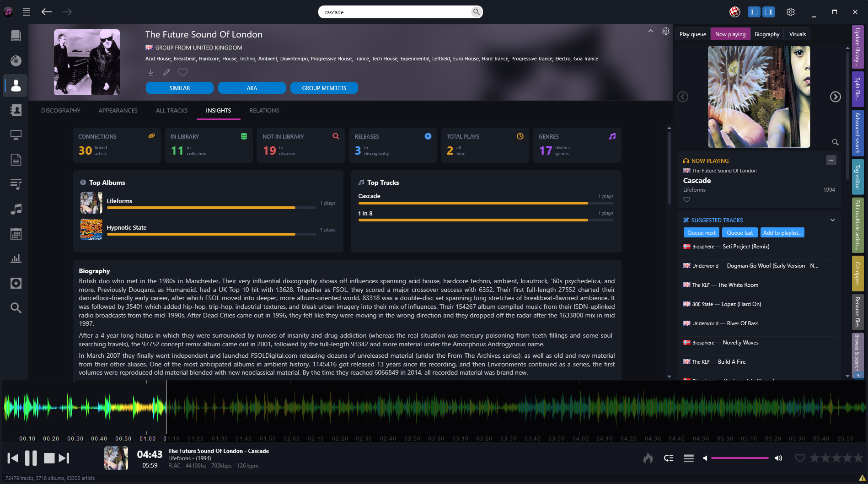The image size is (868, 484).
Task: Toggle the left panel layout button
Action: (x=754, y=12)
